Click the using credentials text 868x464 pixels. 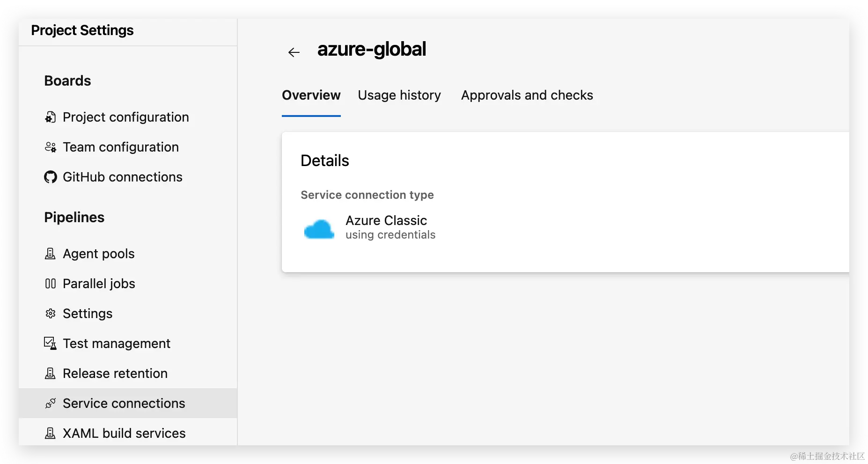[x=390, y=235]
